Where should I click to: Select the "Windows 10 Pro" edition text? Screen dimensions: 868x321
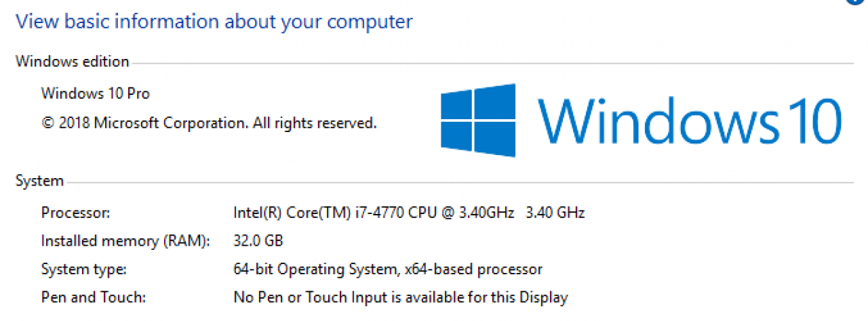click(96, 93)
